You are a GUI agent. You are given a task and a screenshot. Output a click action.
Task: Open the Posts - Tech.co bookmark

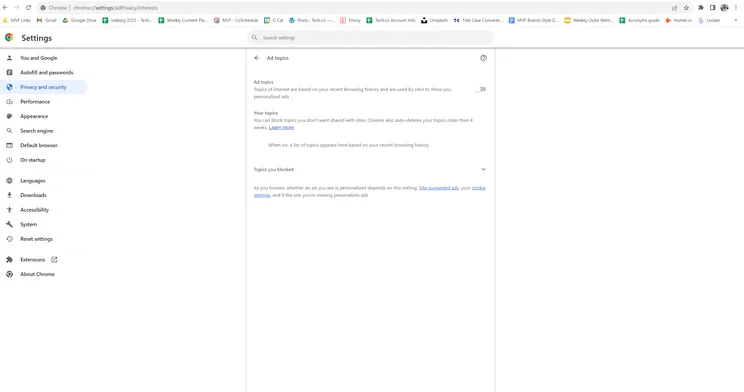click(x=312, y=20)
